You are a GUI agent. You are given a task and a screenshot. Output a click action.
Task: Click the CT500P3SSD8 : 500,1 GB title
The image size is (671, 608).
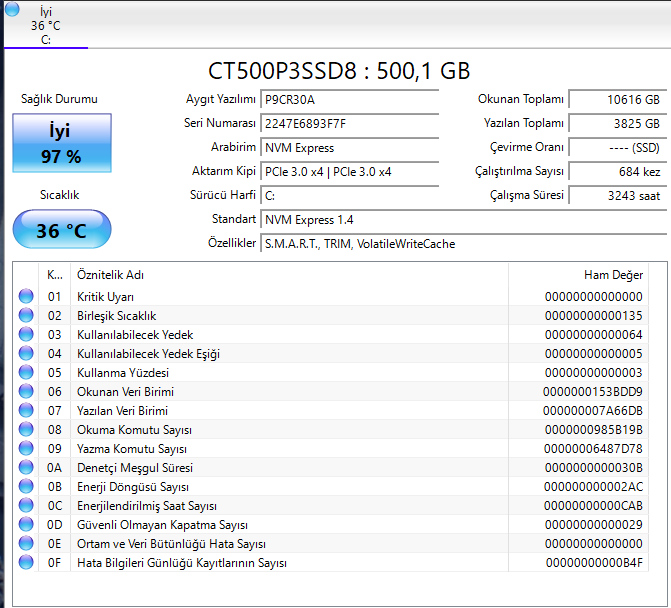(339, 71)
